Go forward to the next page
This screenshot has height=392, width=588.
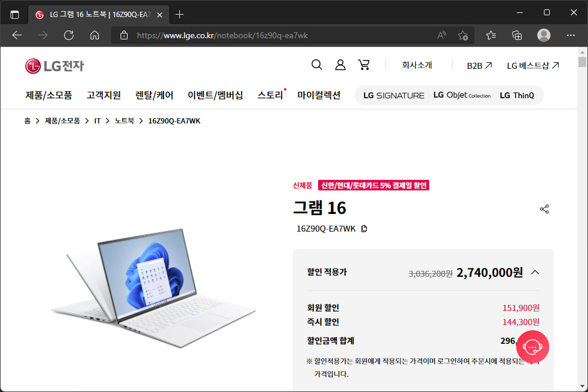[43, 35]
